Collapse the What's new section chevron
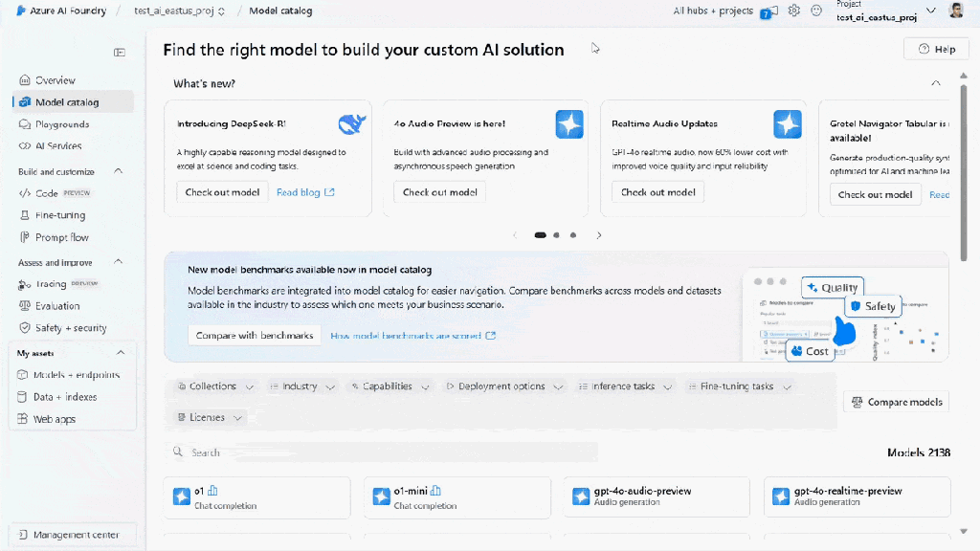Screen dimensions: 980x551 click(x=936, y=83)
